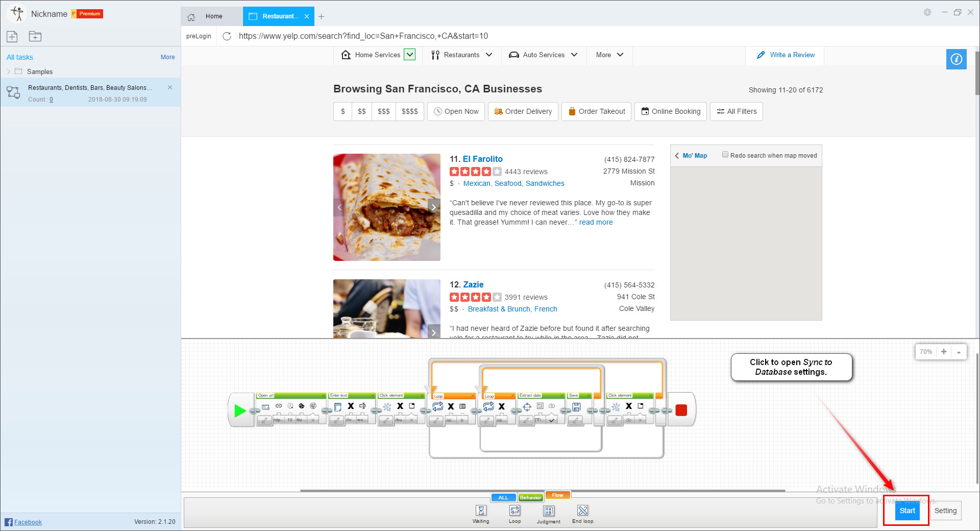Click read more on El Farolito review

point(596,222)
